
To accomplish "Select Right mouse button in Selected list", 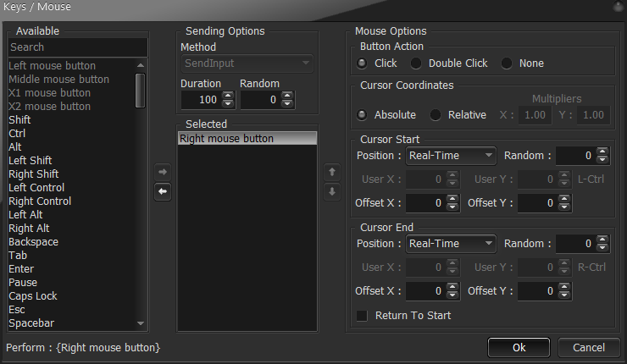I will tap(247, 139).
